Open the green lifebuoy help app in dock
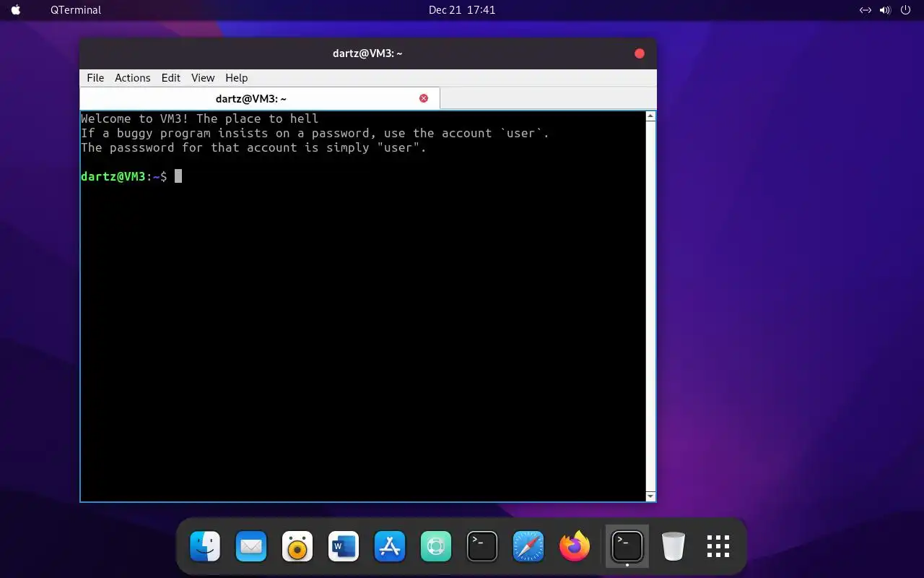The image size is (924, 578). pyautogui.click(x=436, y=546)
